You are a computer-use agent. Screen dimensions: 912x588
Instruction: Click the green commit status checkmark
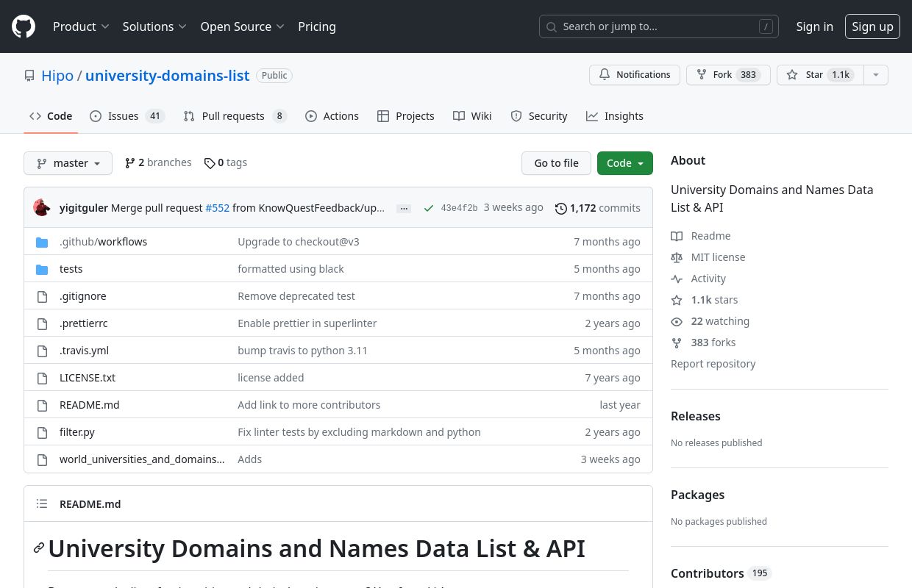(429, 208)
